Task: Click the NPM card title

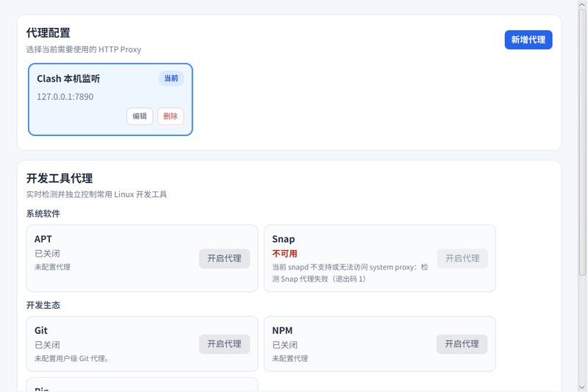Action: [282, 330]
